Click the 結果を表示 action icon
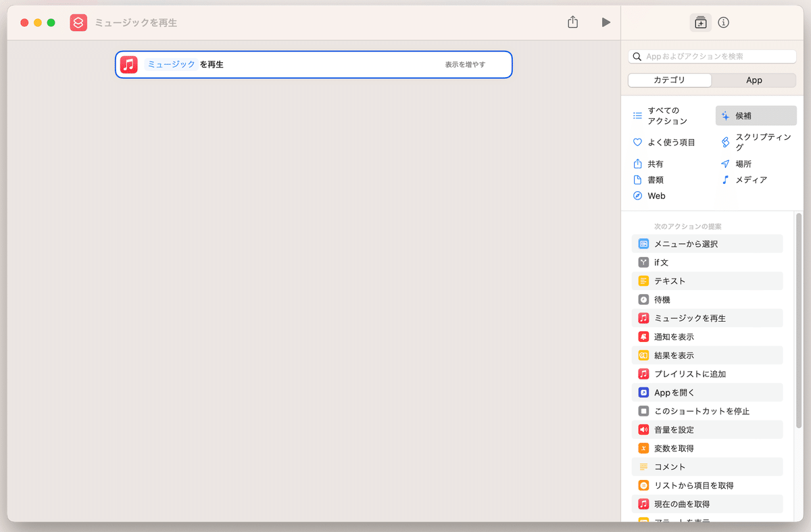The height and width of the screenshot is (532, 811). 643,355
